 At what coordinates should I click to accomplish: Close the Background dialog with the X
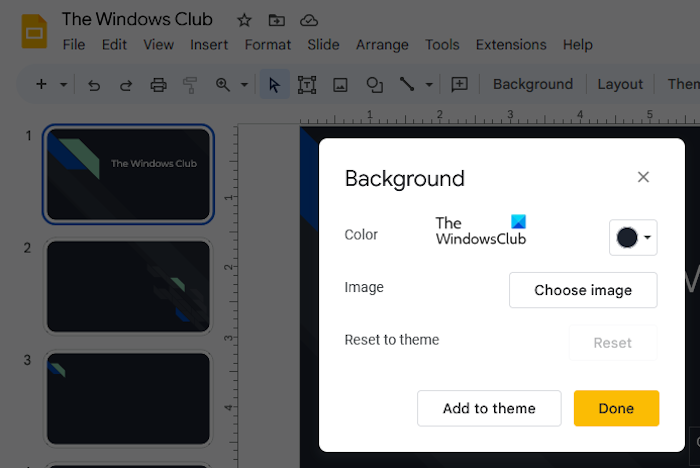[x=643, y=177]
